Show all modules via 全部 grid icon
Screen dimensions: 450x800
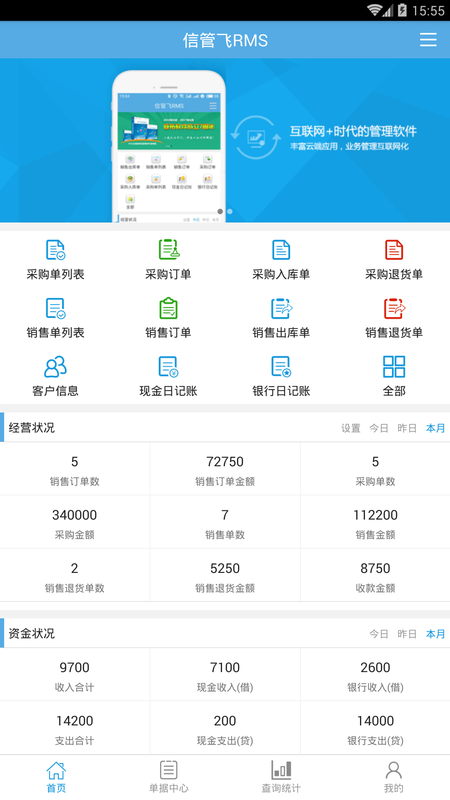tap(394, 367)
